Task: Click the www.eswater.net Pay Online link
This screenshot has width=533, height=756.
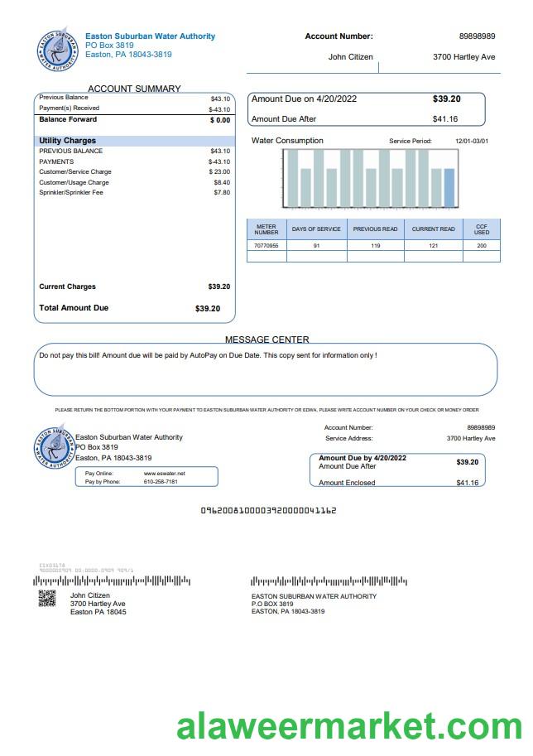Action: pyautogui.click(x=170, y=473)
